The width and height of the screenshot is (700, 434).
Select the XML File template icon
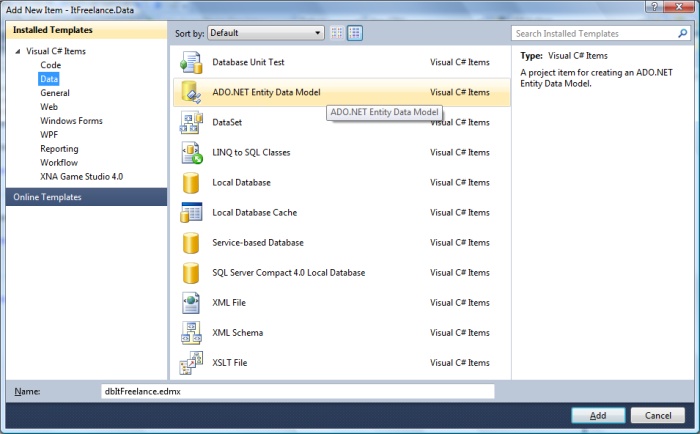[x=191, y=303]
